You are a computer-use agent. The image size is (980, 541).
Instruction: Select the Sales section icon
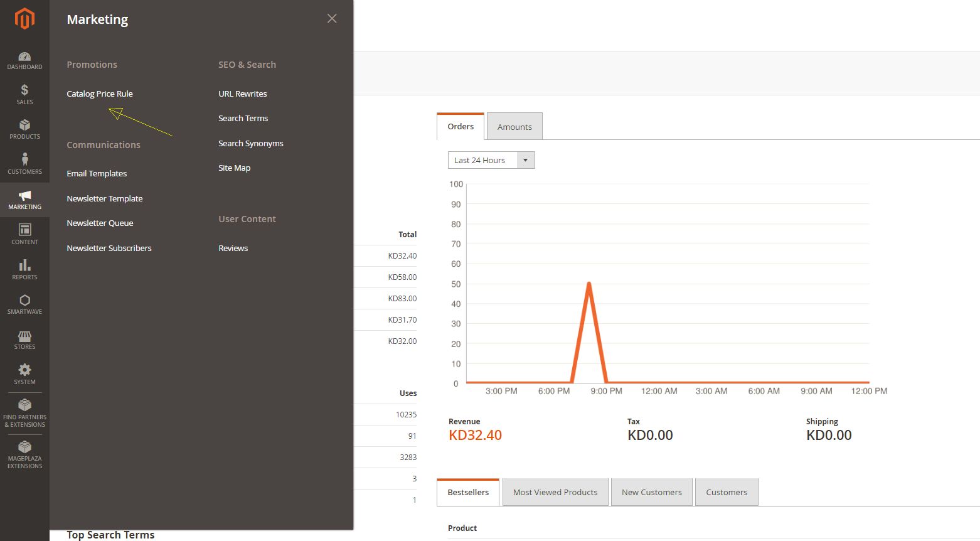point(24,95)
